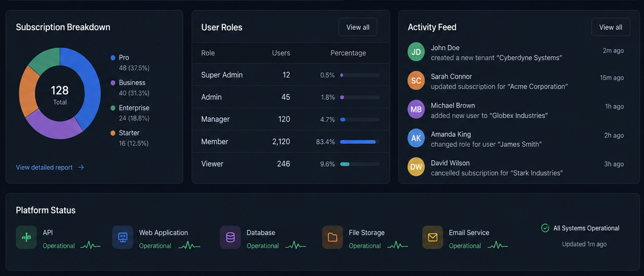The image size is (644, 276).
Task: Click the 15m ago timestamp
Action: pos(612,77)
